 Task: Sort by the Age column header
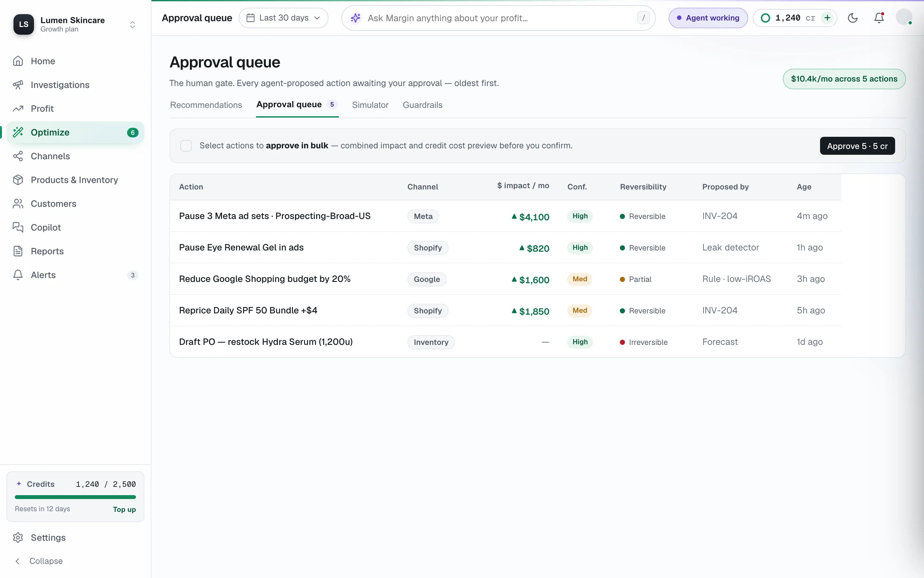coord(804,187)
